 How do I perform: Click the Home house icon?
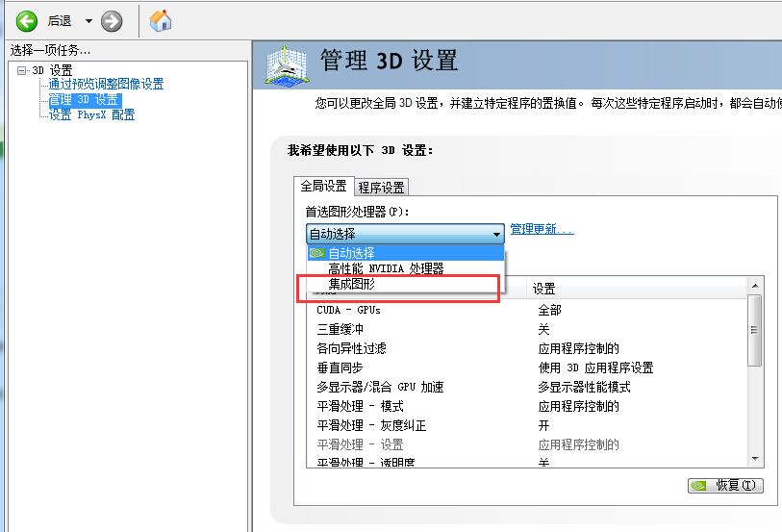coord(161,21)
